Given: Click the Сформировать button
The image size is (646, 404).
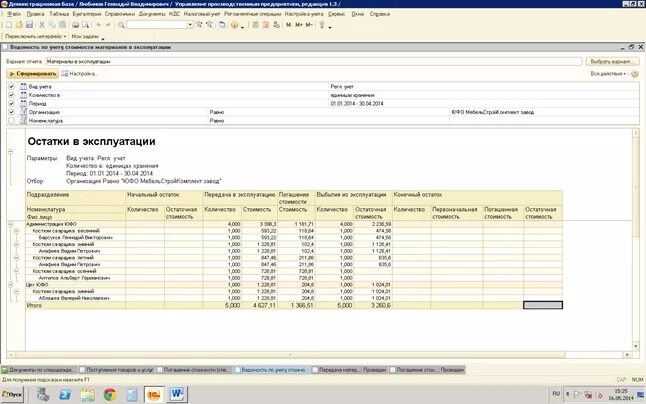Looking at the screenshot, I should [33, 74].
